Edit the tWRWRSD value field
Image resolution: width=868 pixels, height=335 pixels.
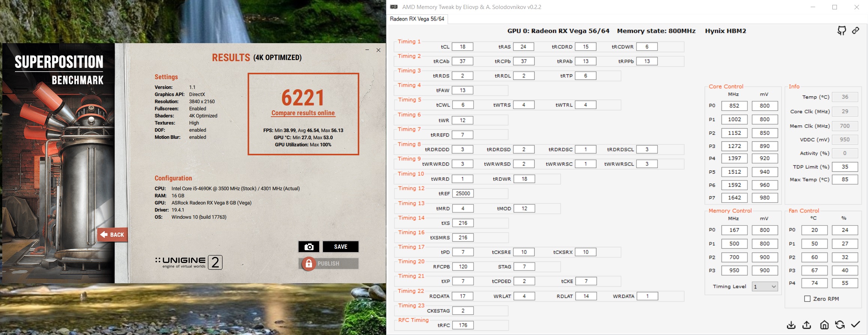click(x=524, y=164)
